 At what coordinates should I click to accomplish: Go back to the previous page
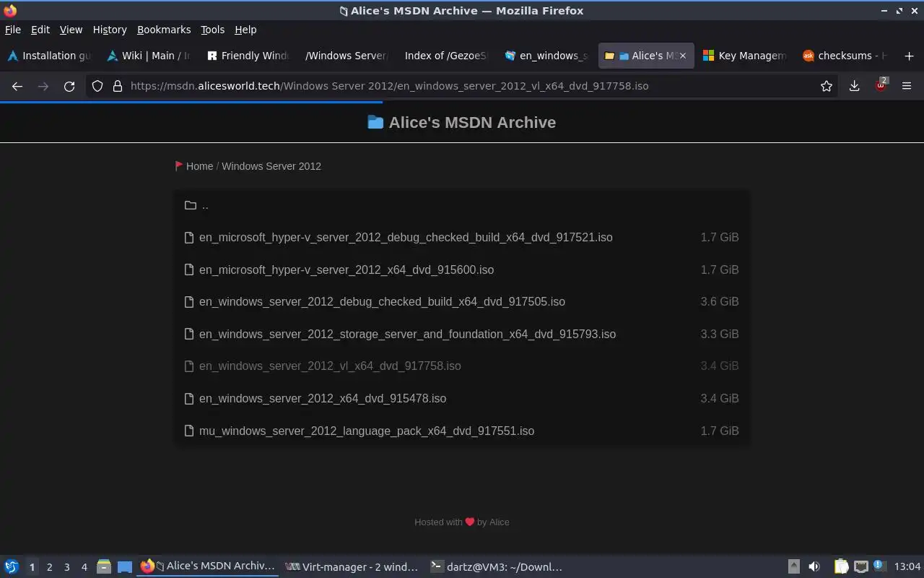click(17, 86)
